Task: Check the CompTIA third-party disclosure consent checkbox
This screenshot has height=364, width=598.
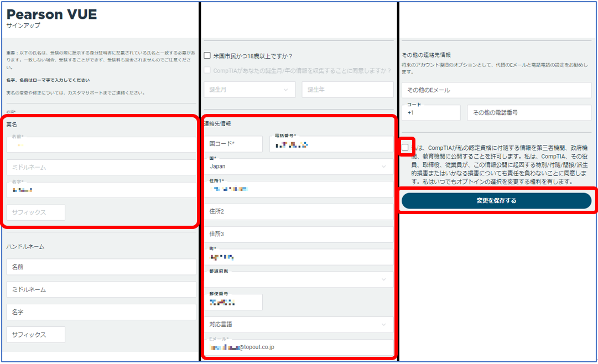Action: [405, 147]
